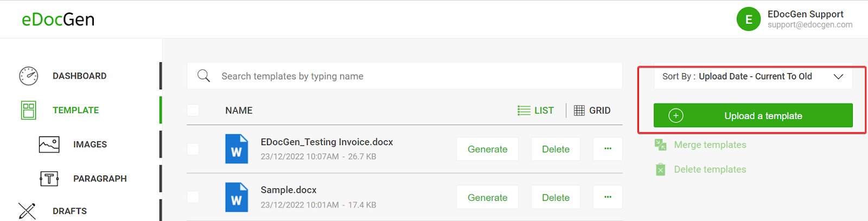Viewport: 868px width, 221px height.
Task: Select the Sample.docx row checkbox
Action: (x=193, y=197)
